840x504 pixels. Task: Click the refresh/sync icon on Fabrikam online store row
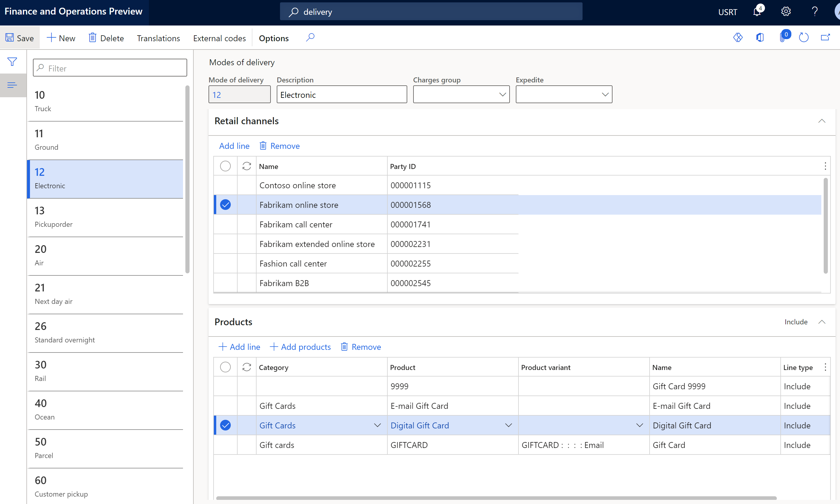(246, 205)
